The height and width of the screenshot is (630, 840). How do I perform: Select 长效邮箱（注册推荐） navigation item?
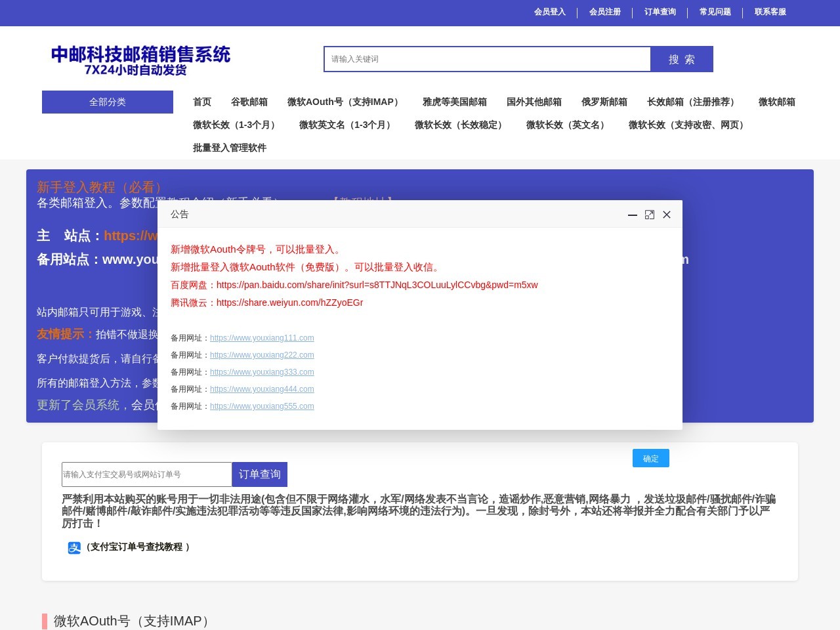click(x=693, y=102)
